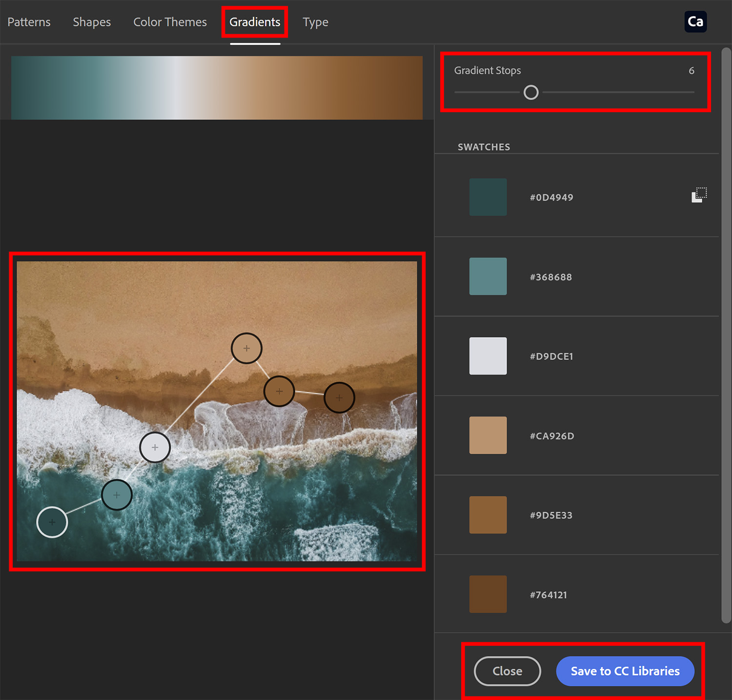Select the #368688 teal swatch
Screen dimensions: 732x700
(x=488, y=276)
